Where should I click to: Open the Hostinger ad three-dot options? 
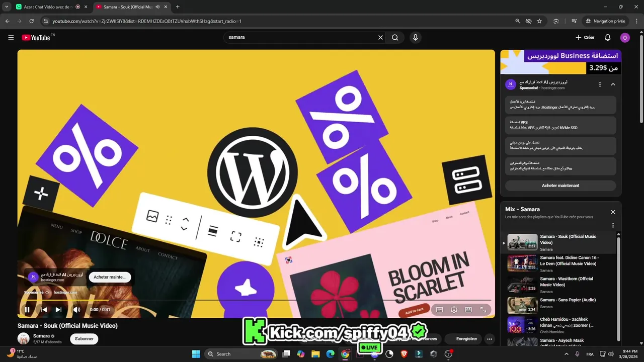click(600, 84)
